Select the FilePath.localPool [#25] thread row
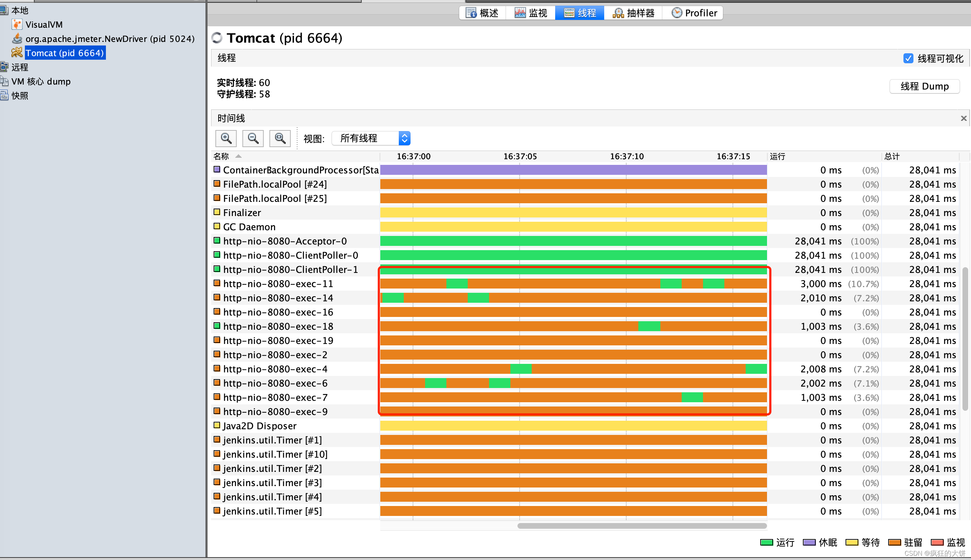 pyautogui.click(x=585, y=199)
